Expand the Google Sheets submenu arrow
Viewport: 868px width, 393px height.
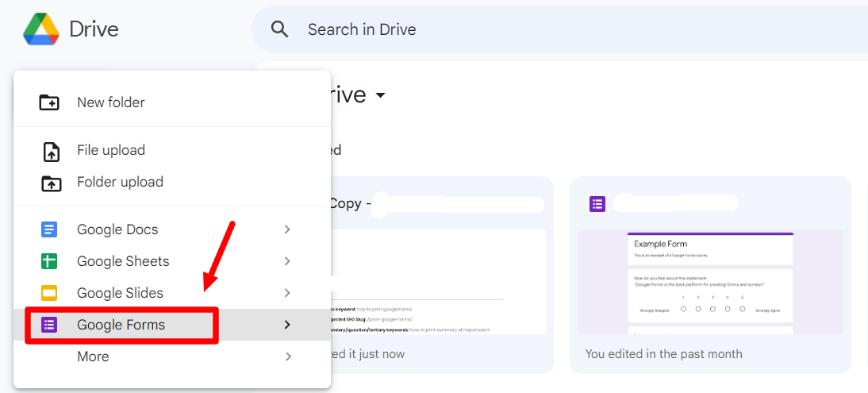(287, 261)
